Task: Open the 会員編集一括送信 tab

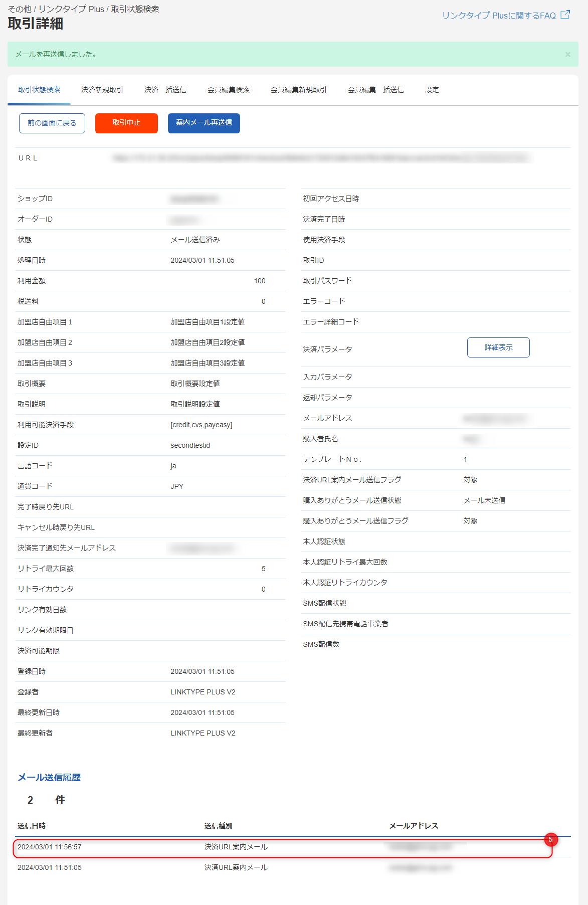Action: tap(376, 90)
